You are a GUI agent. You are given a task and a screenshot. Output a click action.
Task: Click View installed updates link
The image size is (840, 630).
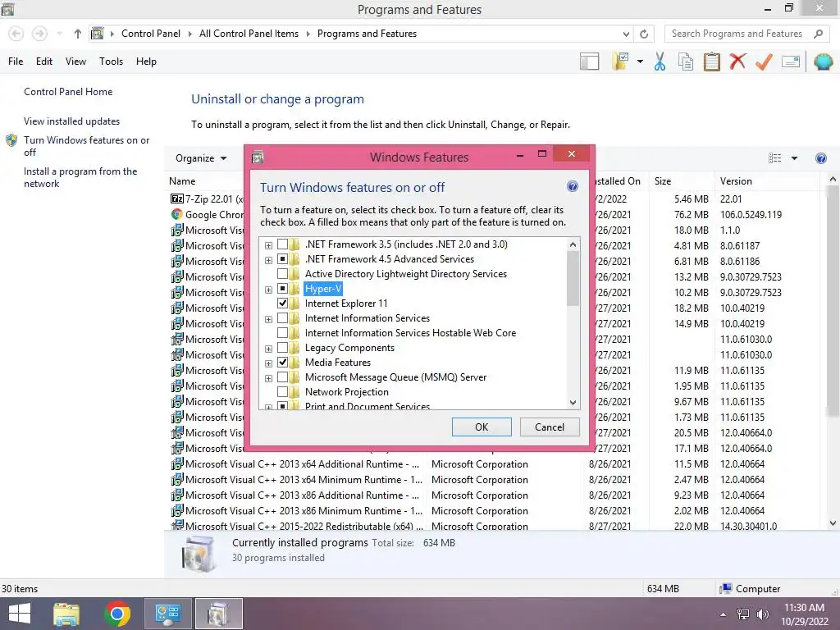[72, 121]
